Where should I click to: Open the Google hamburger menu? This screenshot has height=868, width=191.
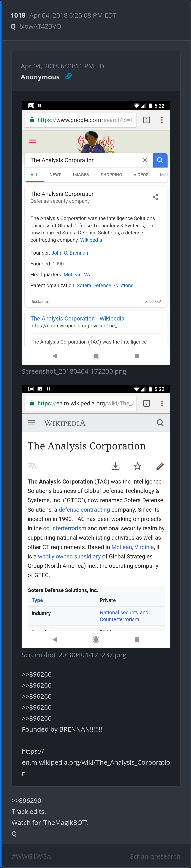(x=33, y=141)
